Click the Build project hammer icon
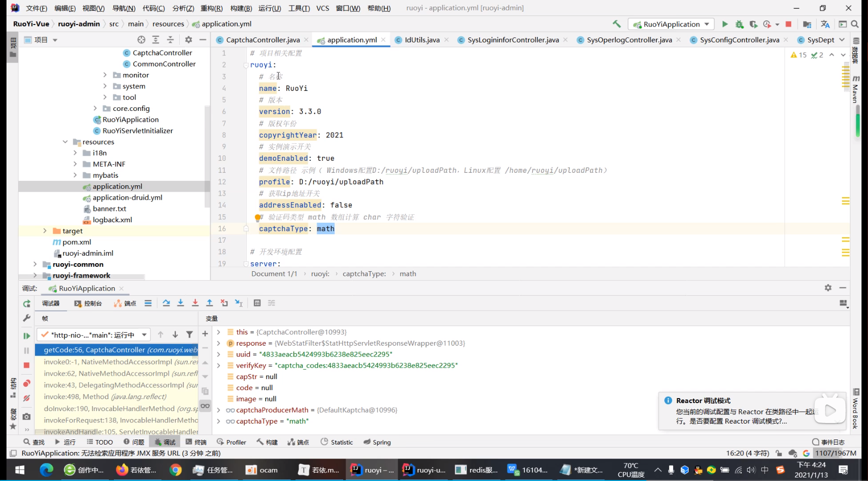This screenshot has width=868, height=481. [x=617, y=24]
